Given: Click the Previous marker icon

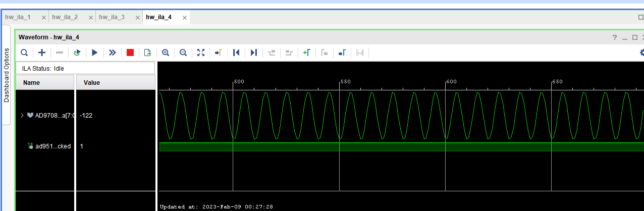Looking at the screenshot, I should pyautogui.click(x=325, y=52).
